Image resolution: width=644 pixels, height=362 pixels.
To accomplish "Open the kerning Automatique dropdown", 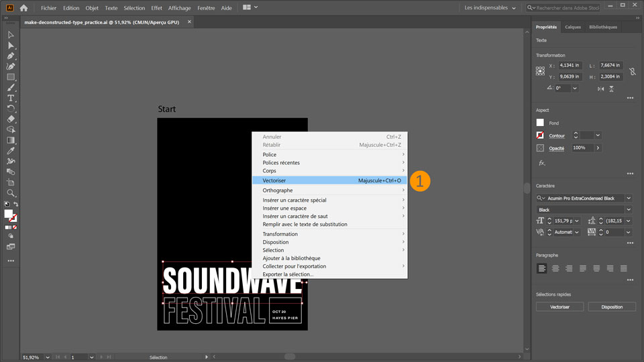I will 577,233.
